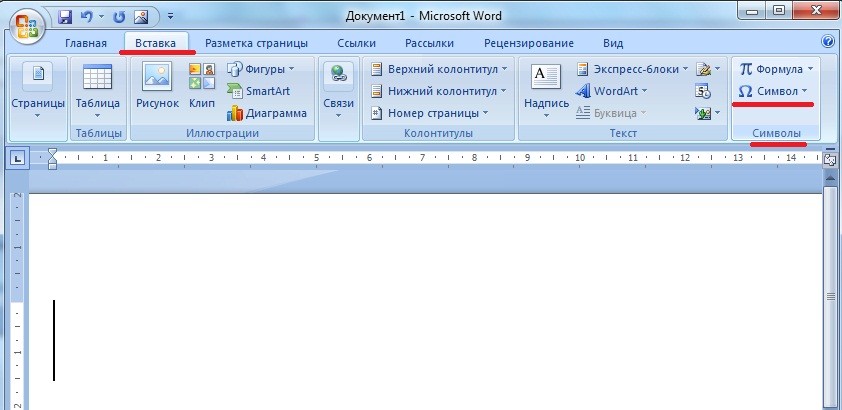Insert a chart using Диаграмма
Viewport: 842px width, 410px height.
[266, 113]
